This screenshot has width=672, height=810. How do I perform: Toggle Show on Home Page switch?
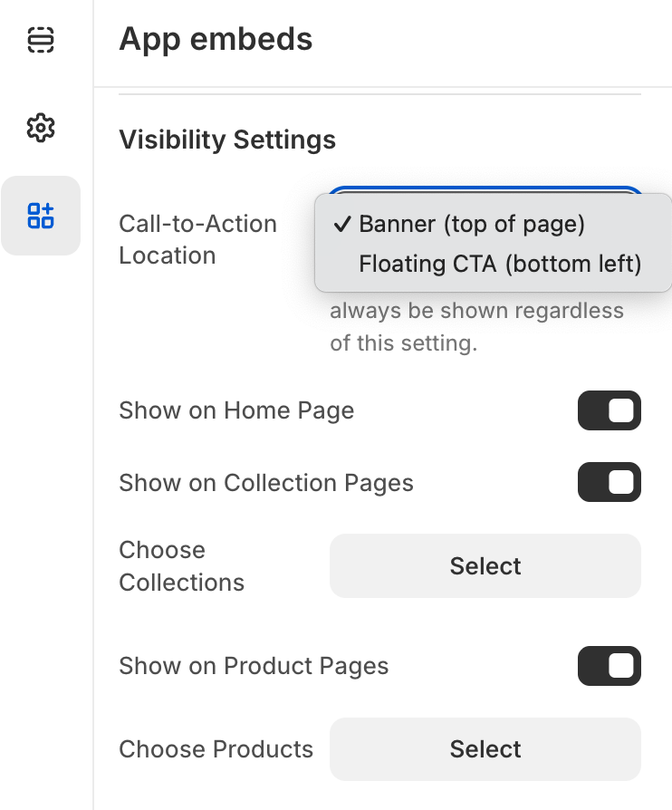[x=609, y=410]
